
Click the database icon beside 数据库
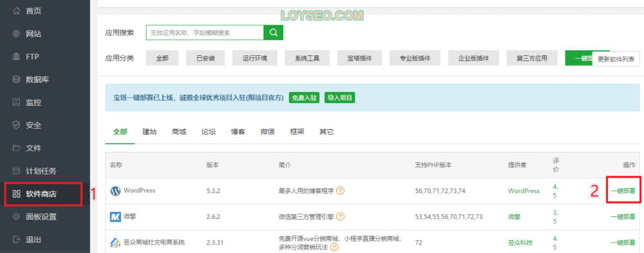coord(17,79)
